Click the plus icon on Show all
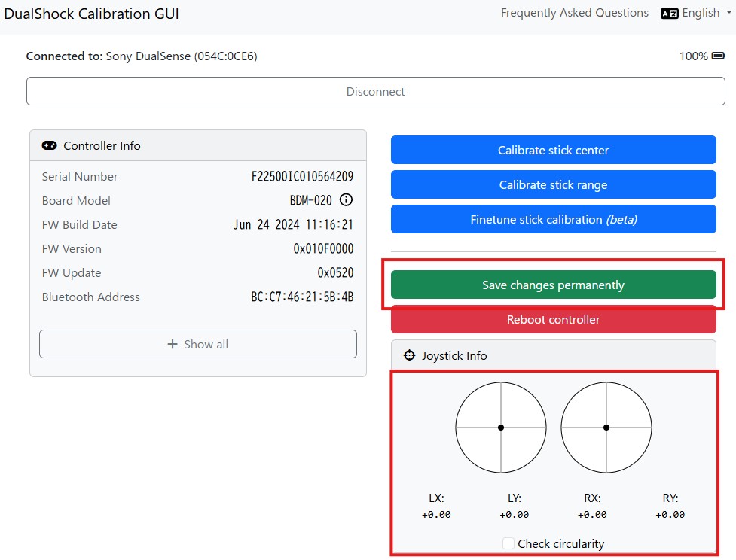 pos(173,344)
